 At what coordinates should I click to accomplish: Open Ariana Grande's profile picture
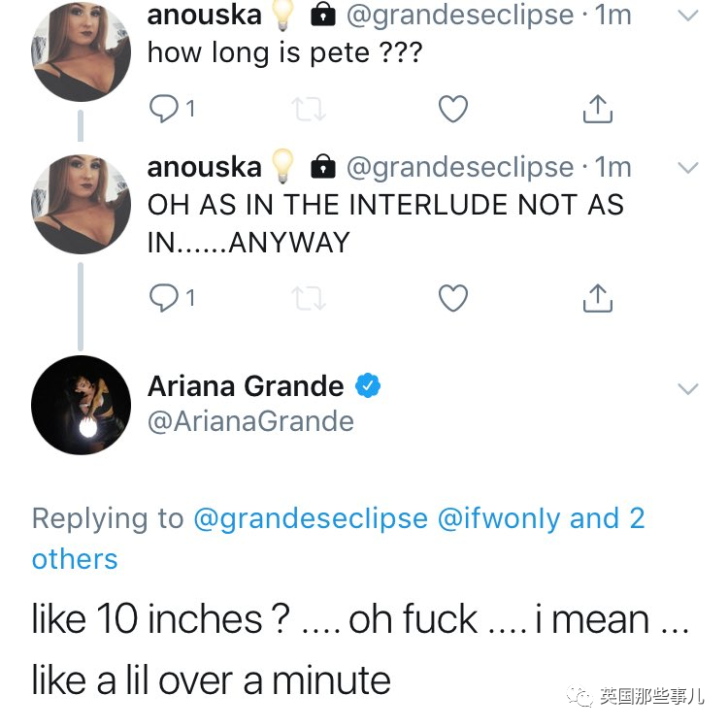coord(81,405)
